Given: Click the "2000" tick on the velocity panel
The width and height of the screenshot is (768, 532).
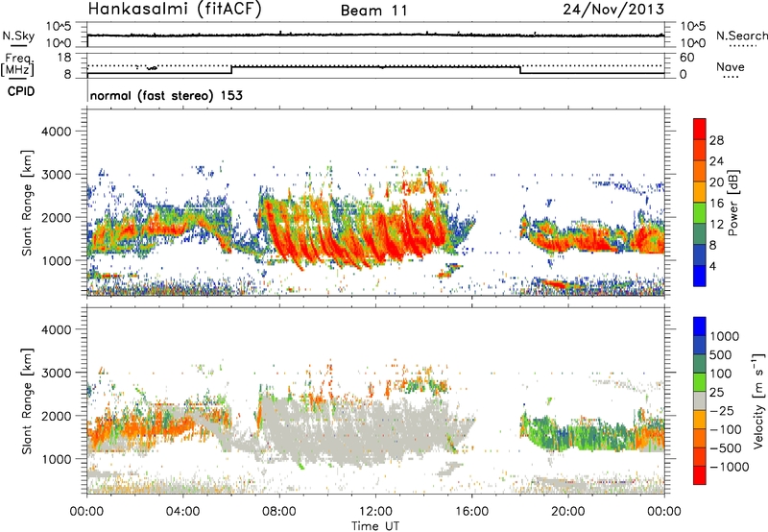Looking at the screenshot, I should point(57,416).
